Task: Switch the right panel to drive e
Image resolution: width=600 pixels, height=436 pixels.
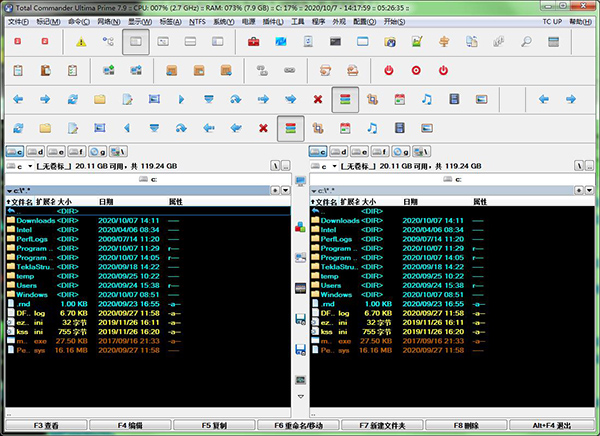Action: point(360,152)
